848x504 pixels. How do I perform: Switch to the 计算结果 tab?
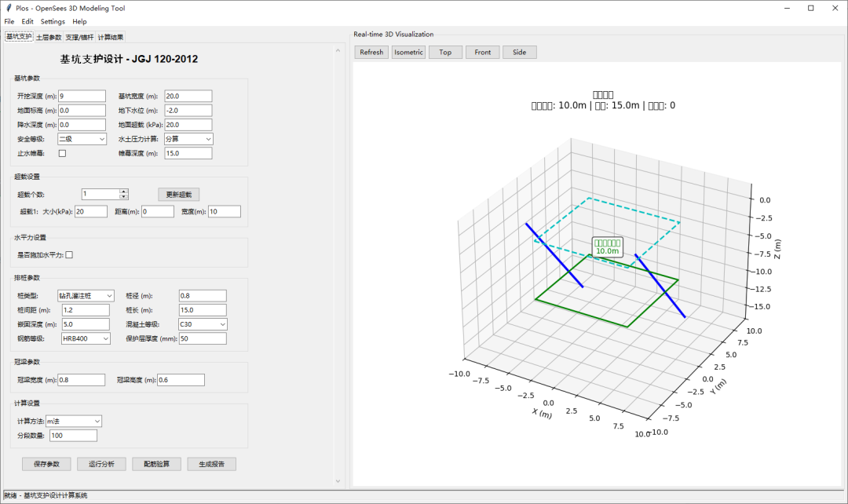click(x=111, y=38)
